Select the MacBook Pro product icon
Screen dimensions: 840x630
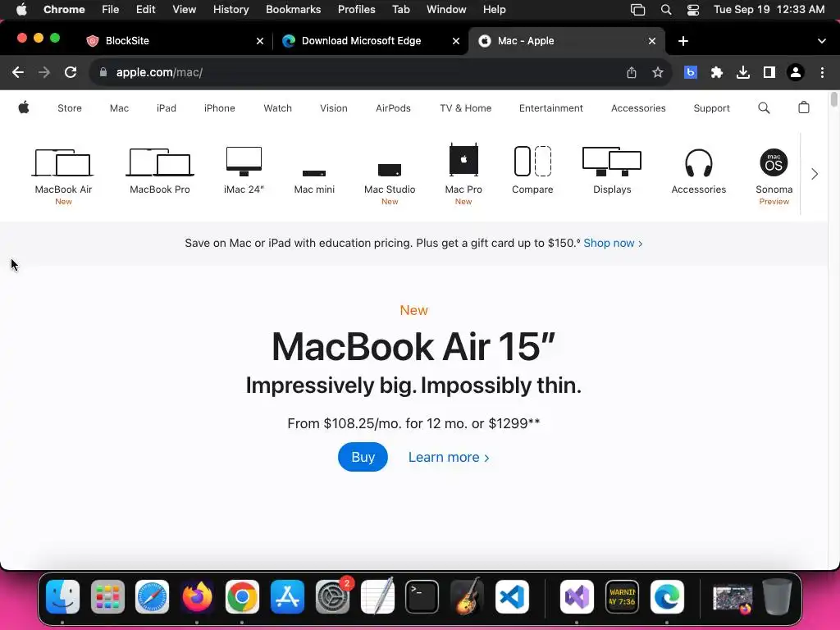(x=160, y=163)
